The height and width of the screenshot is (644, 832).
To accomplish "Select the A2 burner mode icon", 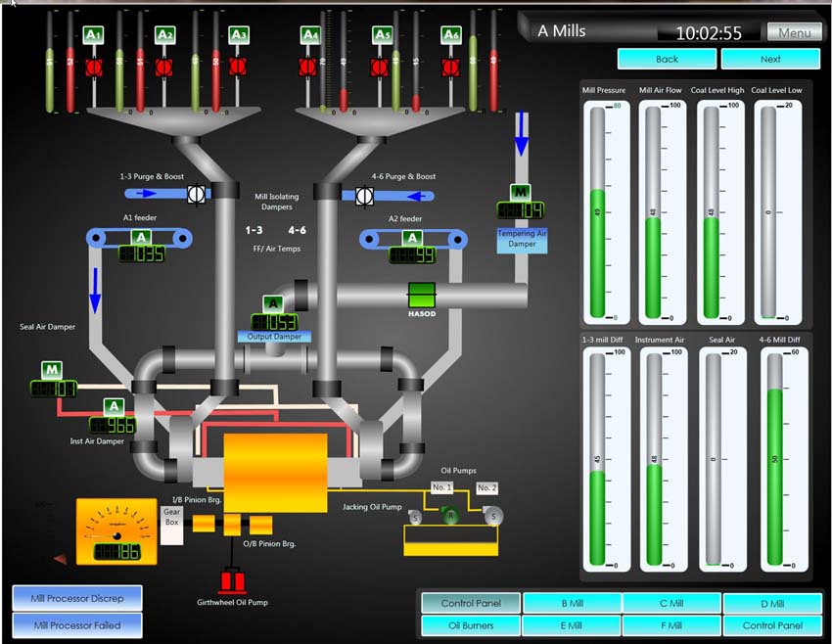I will pos(165,35).
